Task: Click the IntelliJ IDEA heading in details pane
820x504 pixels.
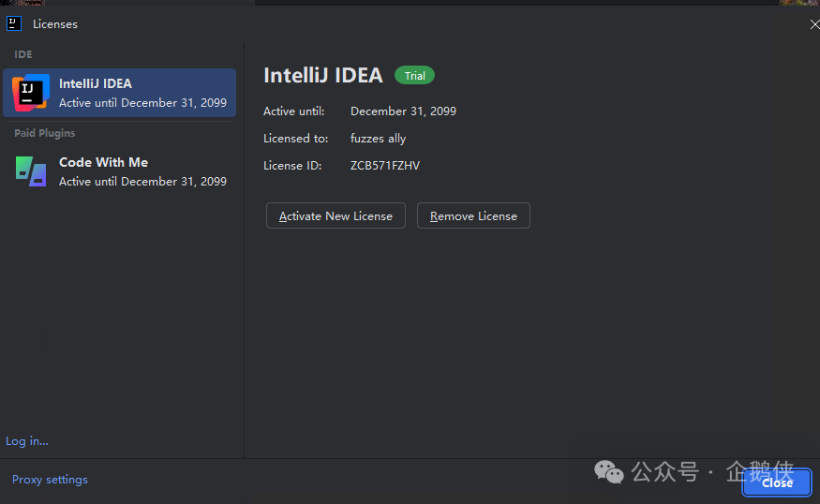Action: coord(323,75)
